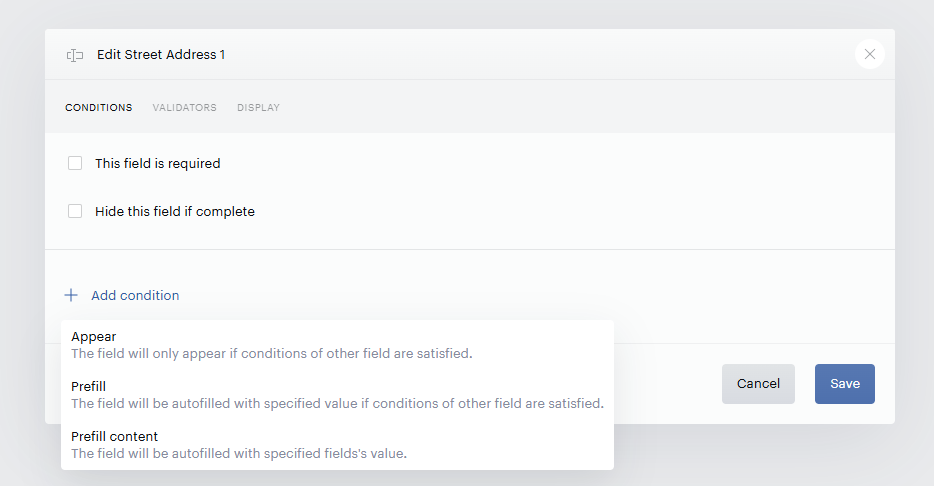The image size is (934, 486).
Task: Click the 'Hide this field if complete' label
Action: coord(175,211)
